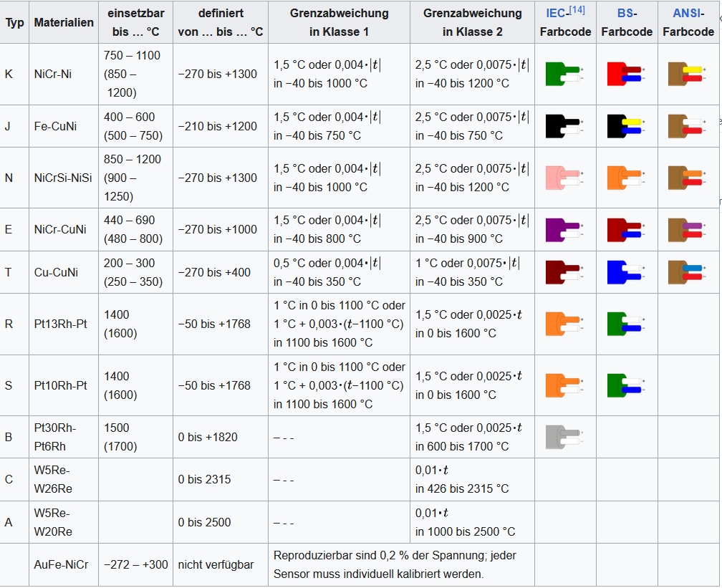Click the ANSI color code icon for type K
This screenshot has height=588, width=722.
(x=688, y=74)
